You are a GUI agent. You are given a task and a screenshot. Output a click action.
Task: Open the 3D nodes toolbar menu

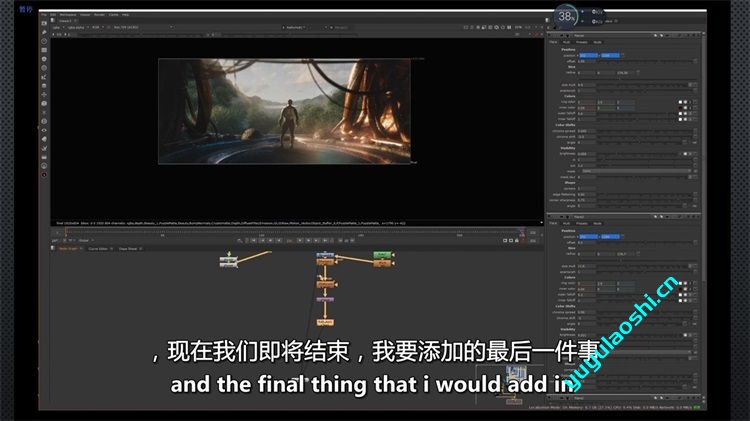[44, 103]
